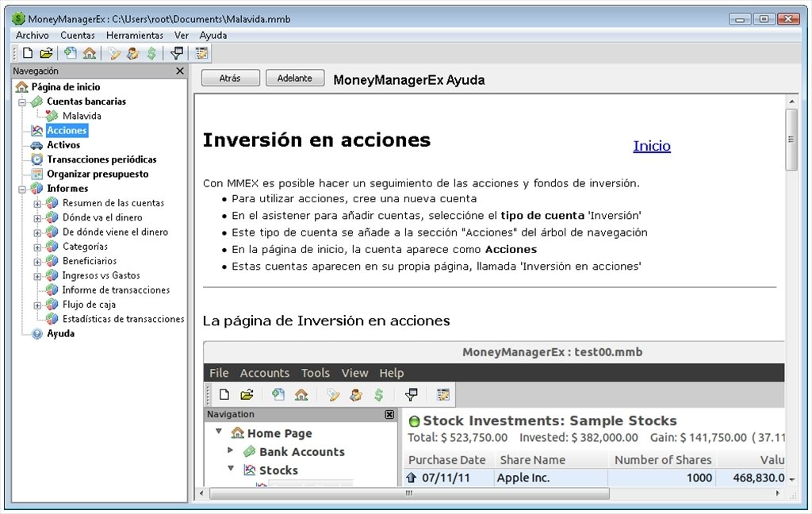Expand the Beneficiarios report node
812x514 pixels.
pyautogui.click(x=38, y=262)
